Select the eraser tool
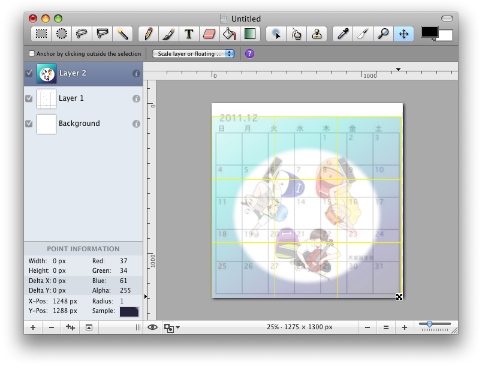The width and height of the screenshot is (482, 370). click(209, 34)
